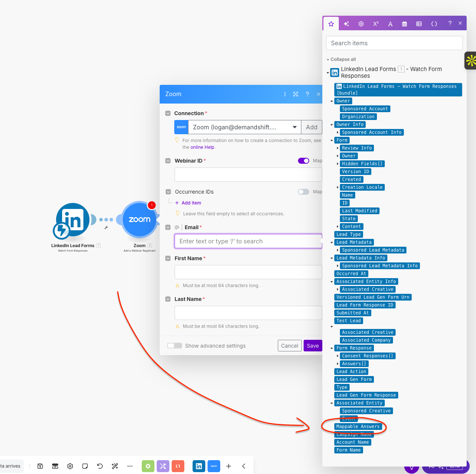The image size is (476, 474).
Task: Open scenario settings gear in bottom toolbar
Action: [70, 466]
